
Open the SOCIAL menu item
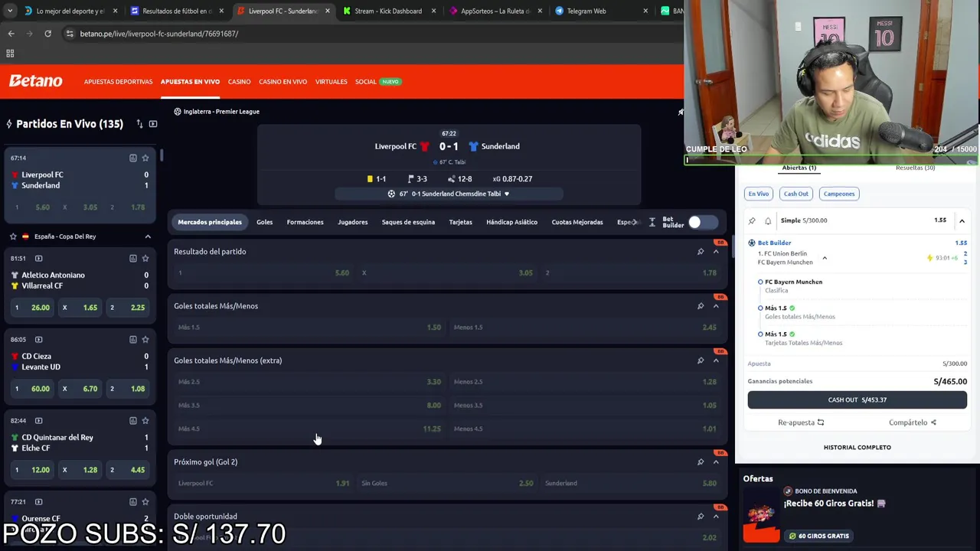pos(365,81)
